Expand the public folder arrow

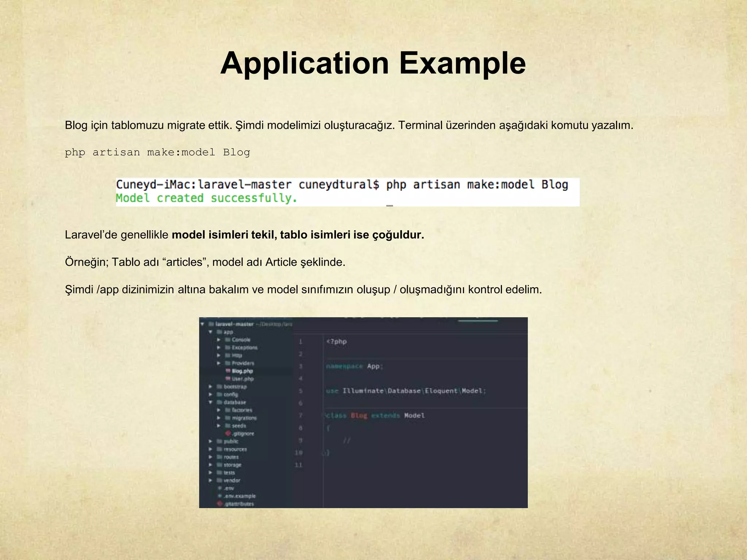click(210, 441)
